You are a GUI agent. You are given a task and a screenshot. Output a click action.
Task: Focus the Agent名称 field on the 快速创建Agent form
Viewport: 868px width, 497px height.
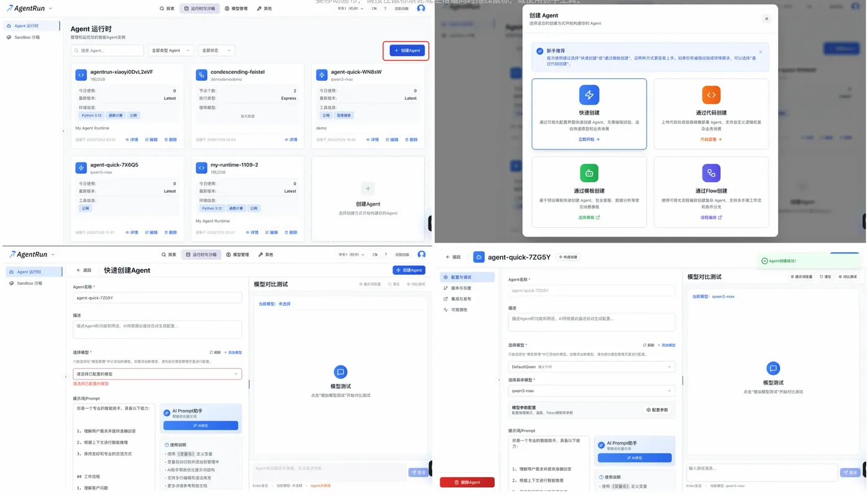[x=157, y=298]
